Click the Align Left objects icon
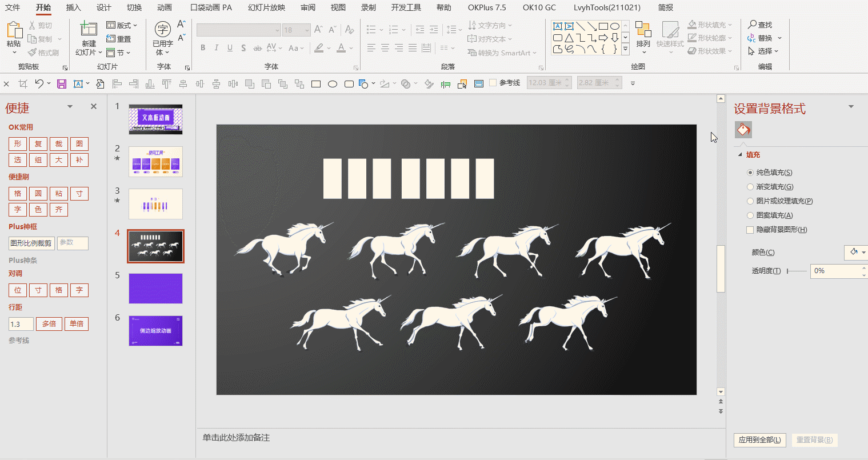Screen dimensions: 868x460 (x=117, y=84)
